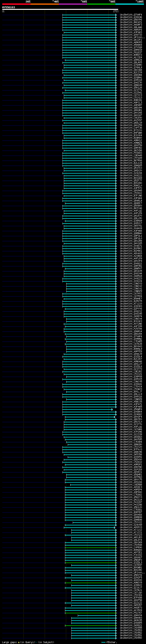Click hit label UniRef100_Q39383
The image size is (146, 644).
click(x=131, y=306)
